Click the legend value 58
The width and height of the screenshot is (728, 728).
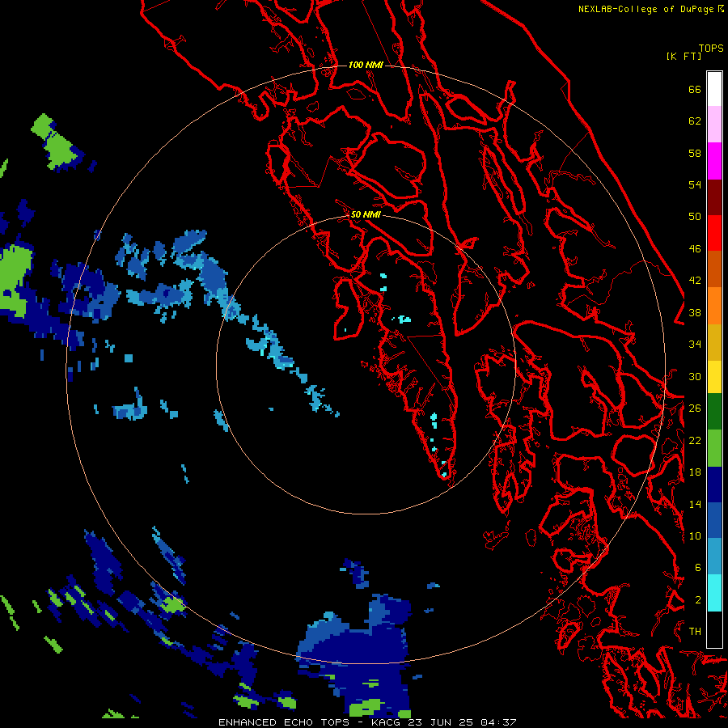(695, 153)
